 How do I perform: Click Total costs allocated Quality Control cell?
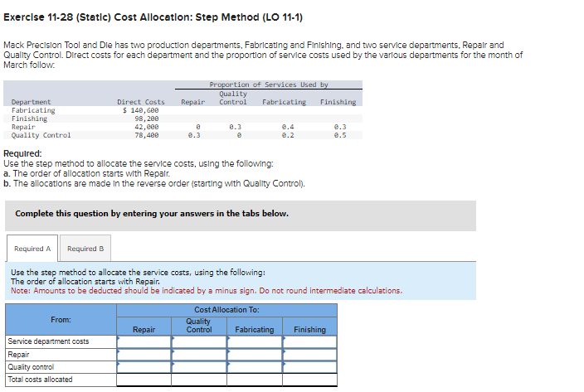(199, 380)
